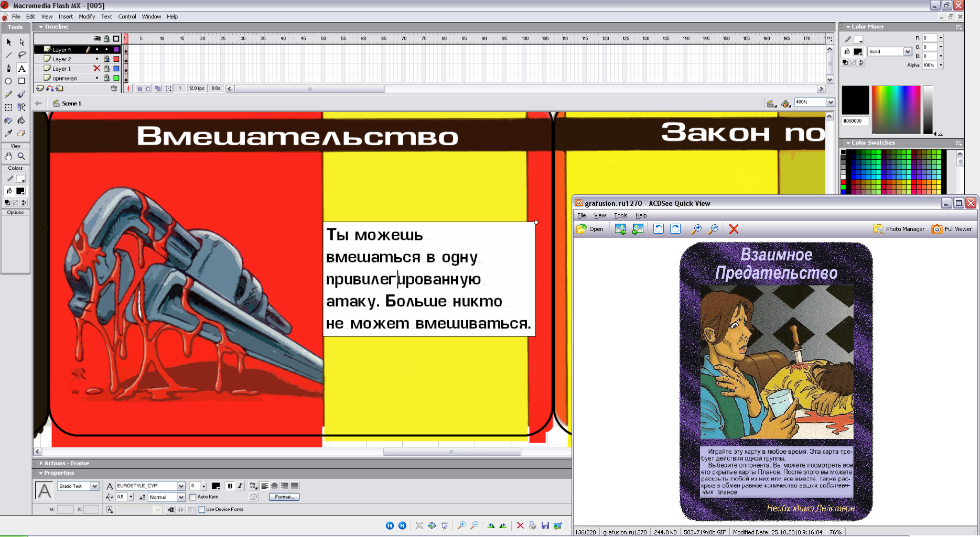Toggle show/hide all layers eye

(97, 39)
